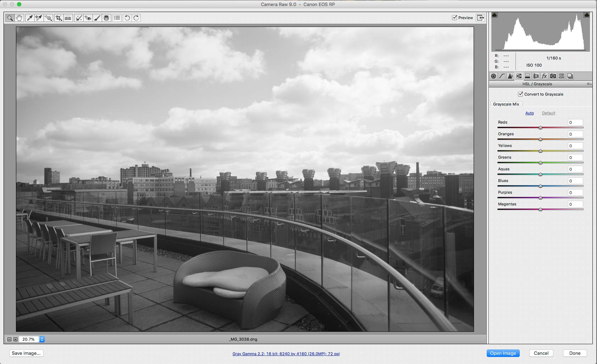Select the Graduated Filter tool

pyautogui.click(x=106, y=18)
